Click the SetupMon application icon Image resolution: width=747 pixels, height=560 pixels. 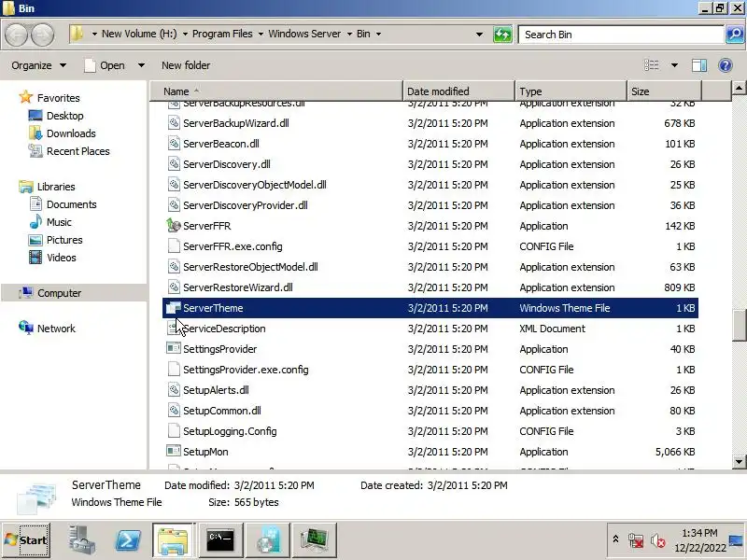174,451
